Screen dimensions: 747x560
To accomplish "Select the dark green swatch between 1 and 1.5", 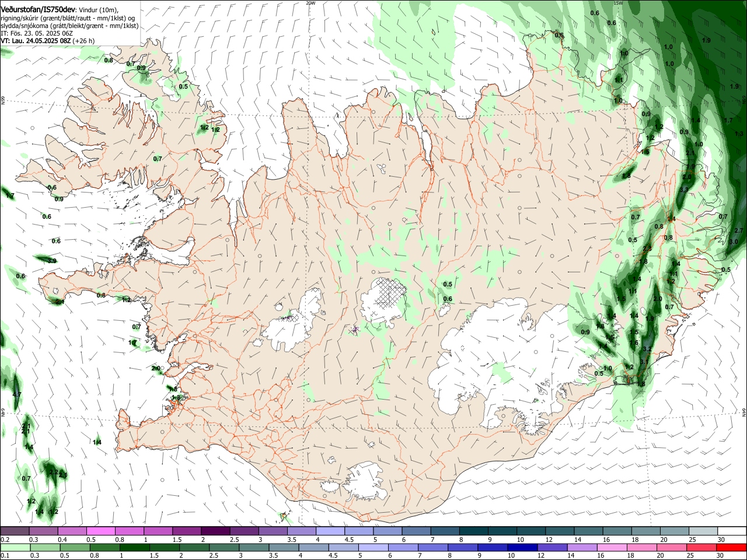I will (x=134, y=548).
